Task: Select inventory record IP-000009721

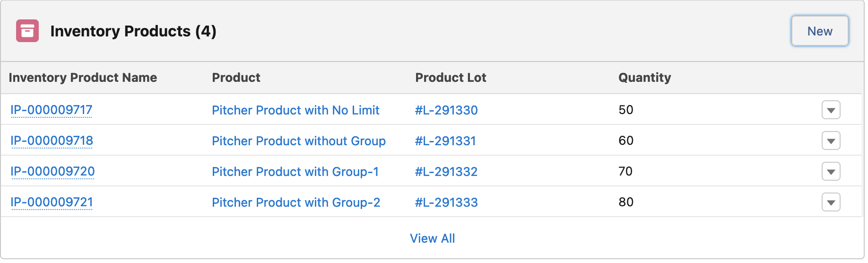Action: click(52, 202)
